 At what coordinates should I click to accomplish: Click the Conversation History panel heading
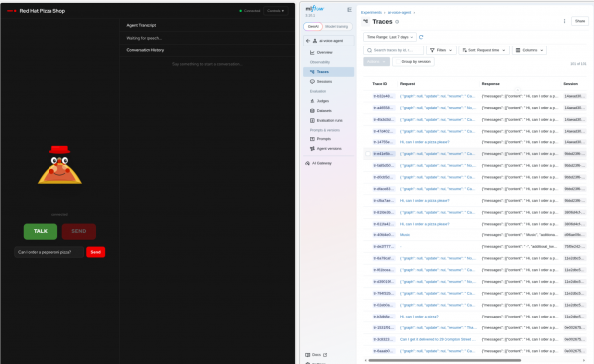click(146, 50)
